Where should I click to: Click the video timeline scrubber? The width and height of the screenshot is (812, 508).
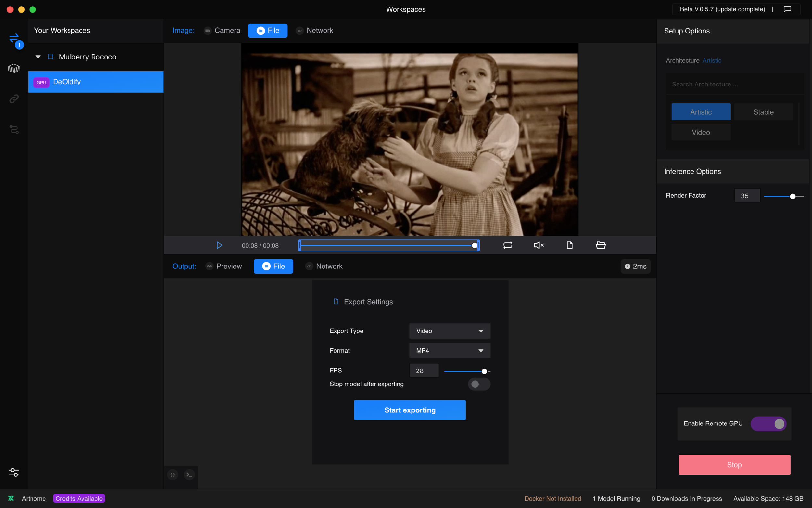pyautogui.click(x=389, y=245)
